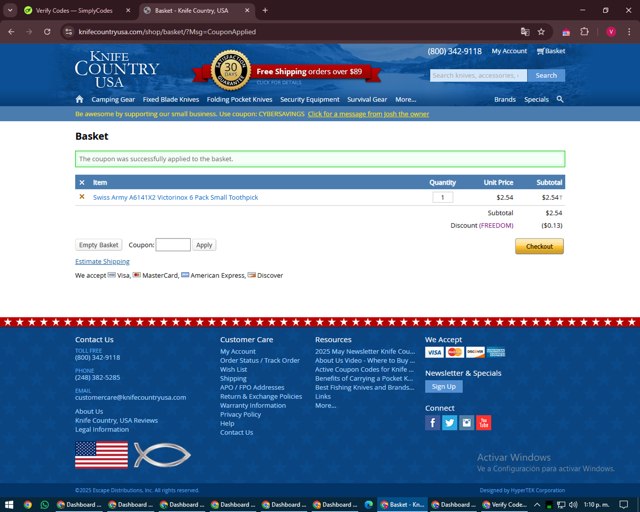Screen dimensions: 640x512
Task: Open a new browser tab with plus icon
Action: click(265, 11)
